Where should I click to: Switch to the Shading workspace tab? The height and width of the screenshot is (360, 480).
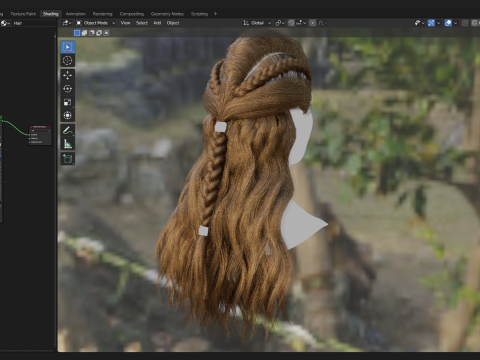(51, 14)
